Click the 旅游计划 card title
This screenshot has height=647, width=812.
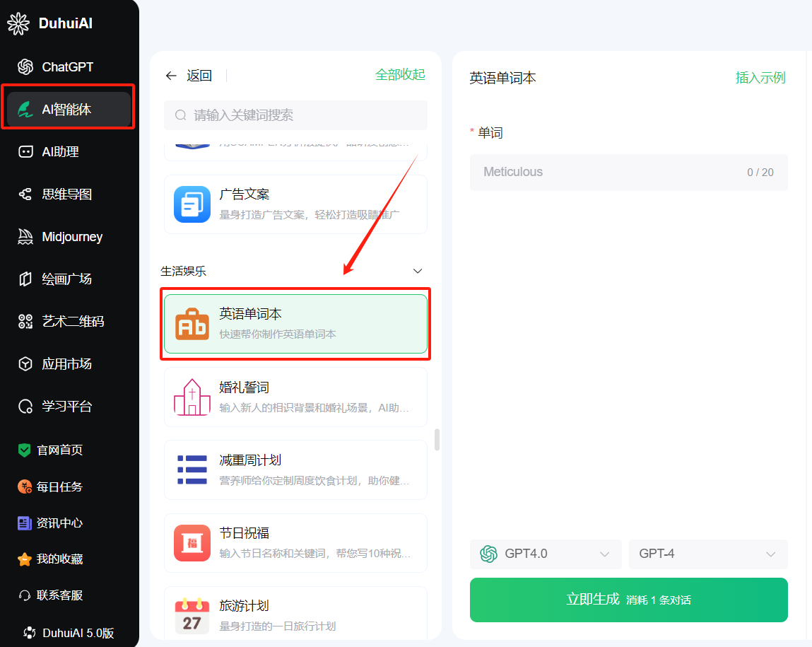point(244,605)
